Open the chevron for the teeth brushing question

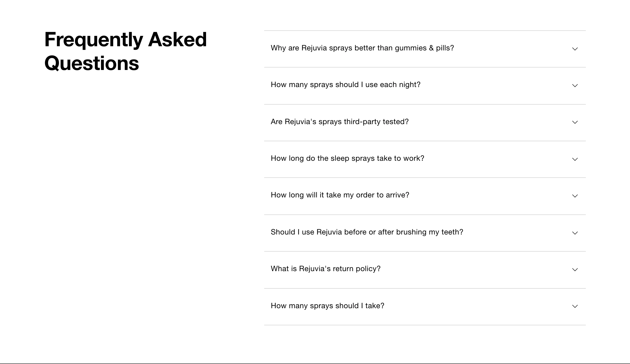pyautogui.click(x=575, y=233)
